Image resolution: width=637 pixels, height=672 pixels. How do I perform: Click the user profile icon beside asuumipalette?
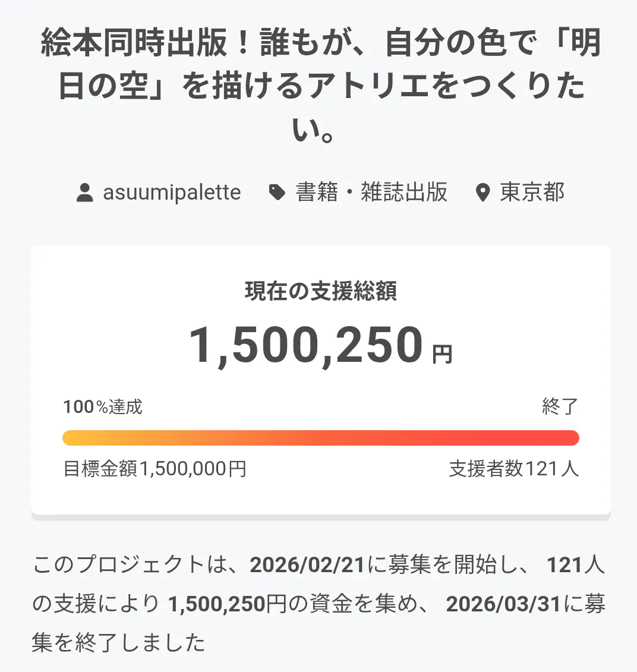pos(85,193)
